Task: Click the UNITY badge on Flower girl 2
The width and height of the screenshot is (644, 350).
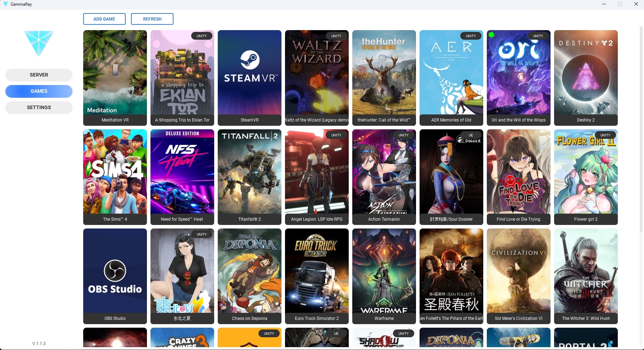Action: 605,135
